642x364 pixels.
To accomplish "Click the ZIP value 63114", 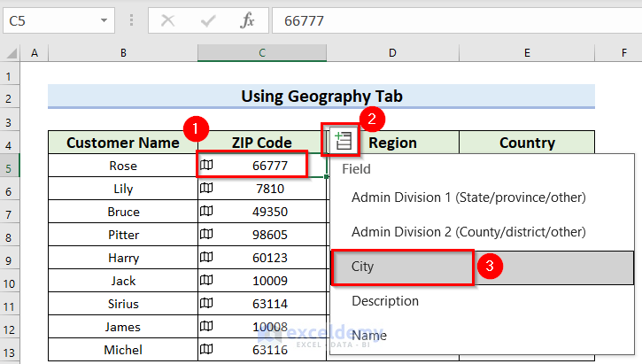I will [x=270, y=304].
